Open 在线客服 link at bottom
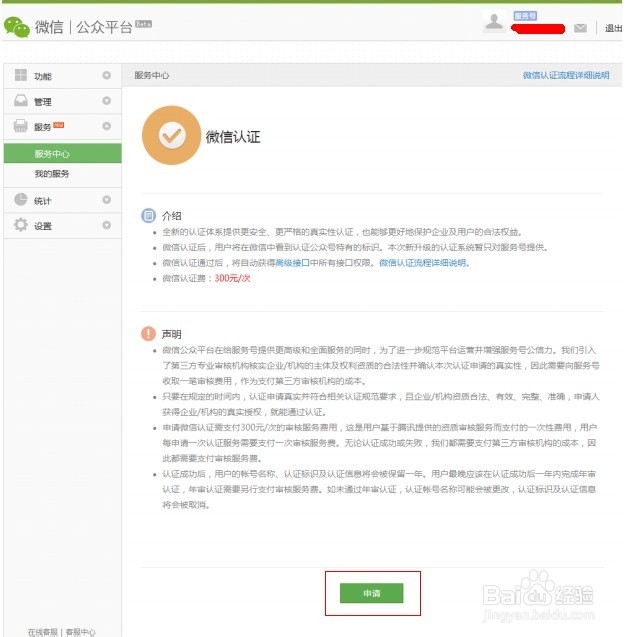This screenshot has height=637, width=630. click(43, 632)
